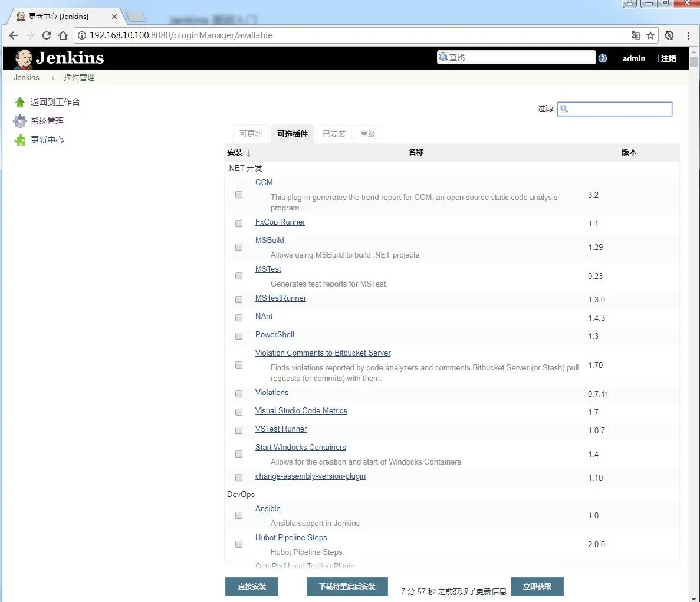Check the CCM plugin checkbox
Viewport: 700px width, 602px height.
(239, 195)
